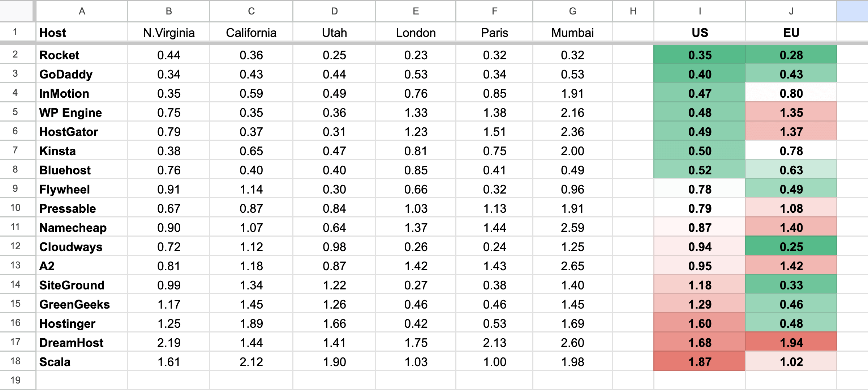Click the highlighted column header after J
This screenshot has width=868, height=390.
pos(852,11)
